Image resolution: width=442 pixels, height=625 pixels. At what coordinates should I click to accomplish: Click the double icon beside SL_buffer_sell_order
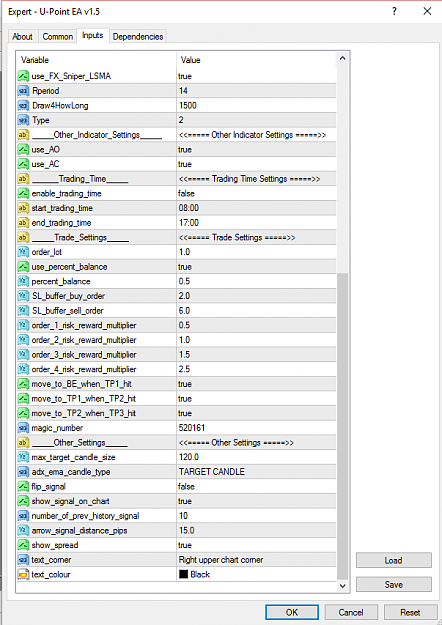[24, 311]
